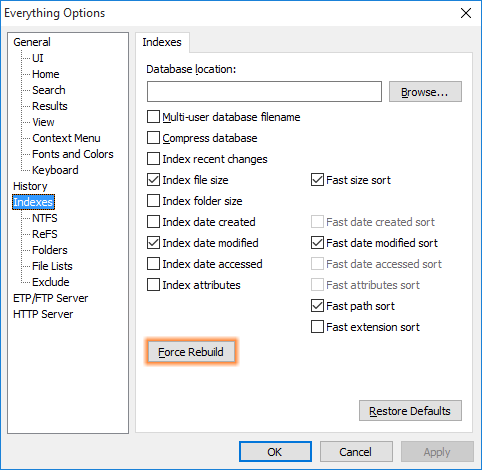Open the File Lists page
The image size is (482, 470).
click(x=52, y=266)
